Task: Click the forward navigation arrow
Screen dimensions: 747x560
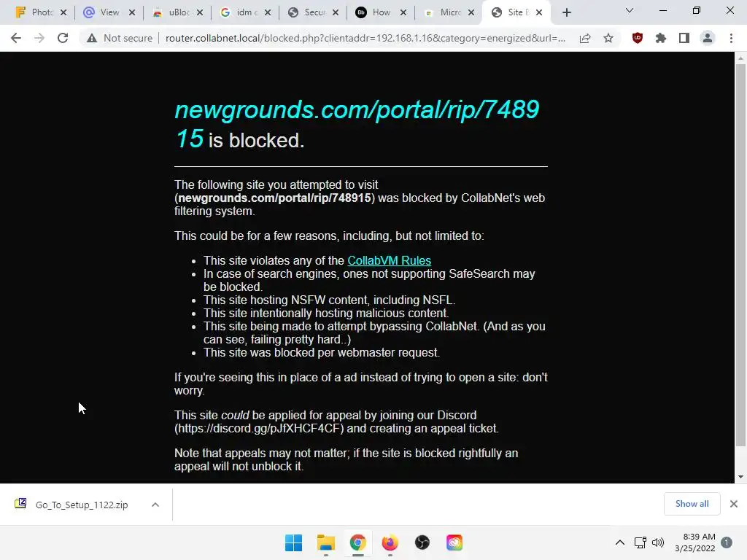Action: [x=39, y=38]
